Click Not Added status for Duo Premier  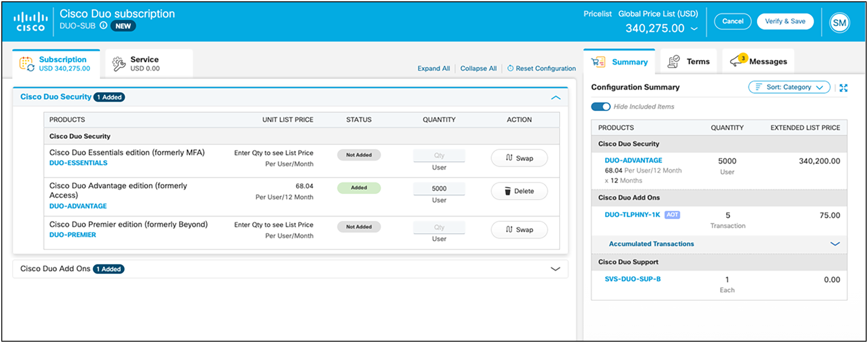359,227
